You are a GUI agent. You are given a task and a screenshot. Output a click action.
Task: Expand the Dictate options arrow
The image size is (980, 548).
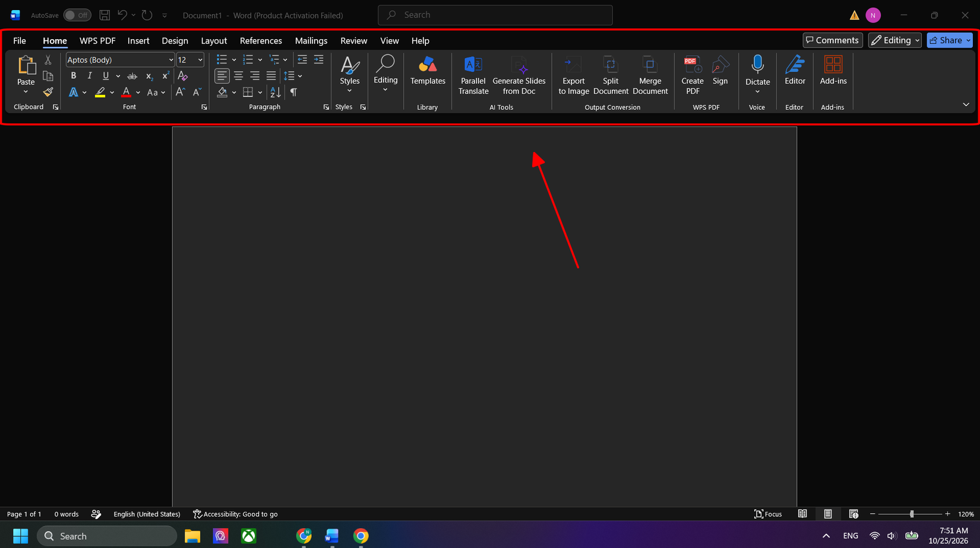pyautogui.click(x=757, y=91)
